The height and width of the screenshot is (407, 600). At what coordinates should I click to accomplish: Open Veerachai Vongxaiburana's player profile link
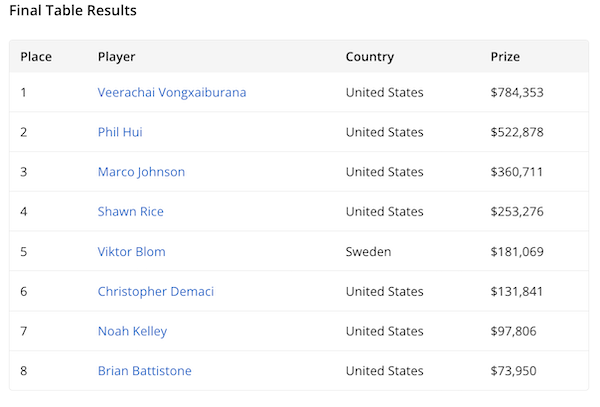[x=171, y=92]
